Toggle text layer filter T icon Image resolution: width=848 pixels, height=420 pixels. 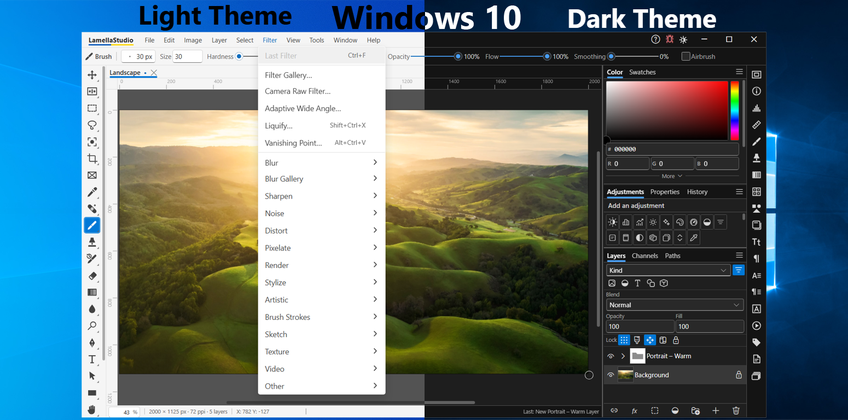coord(638,283)
